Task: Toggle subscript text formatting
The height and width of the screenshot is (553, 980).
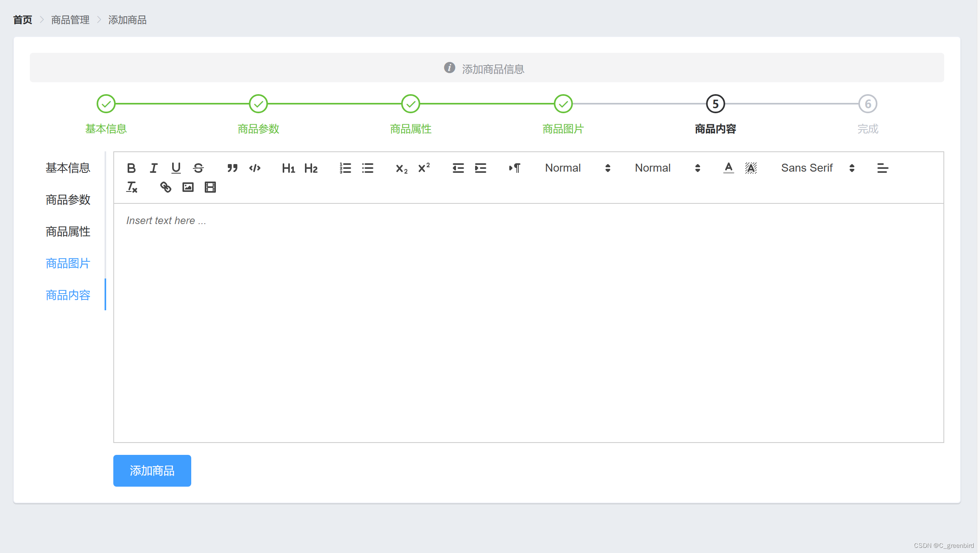Action: tap(401, 168)
